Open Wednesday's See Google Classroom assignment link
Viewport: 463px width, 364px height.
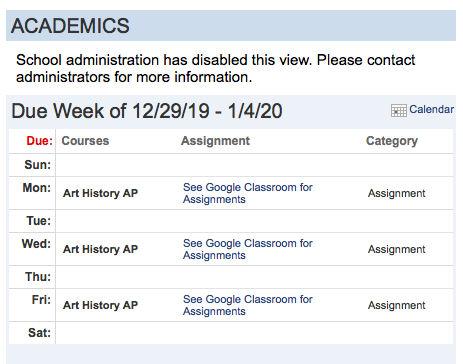pos(248,249)
